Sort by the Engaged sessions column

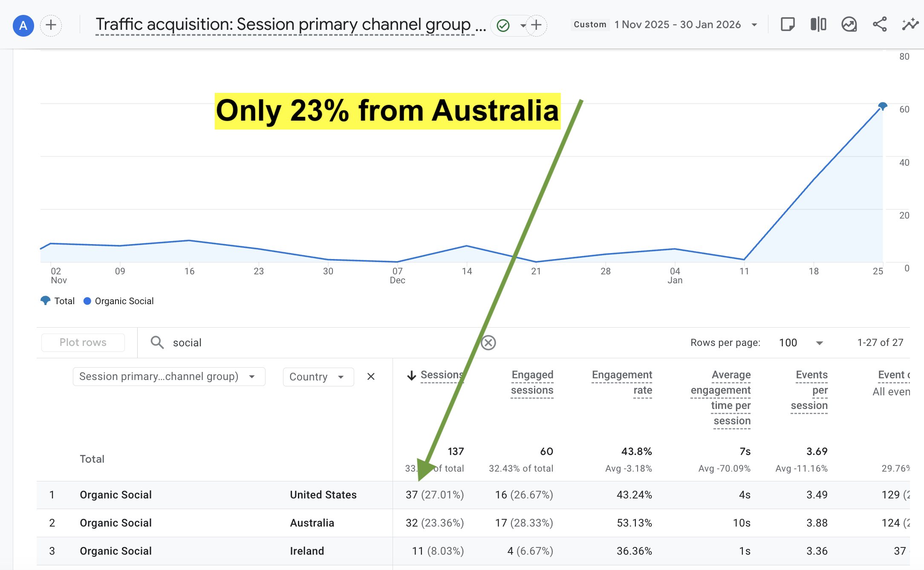pyautogui.click(x=532, y=383)
